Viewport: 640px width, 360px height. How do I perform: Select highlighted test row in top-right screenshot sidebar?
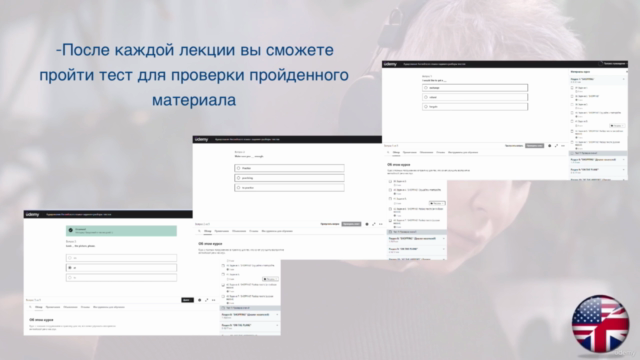point(598,153)
